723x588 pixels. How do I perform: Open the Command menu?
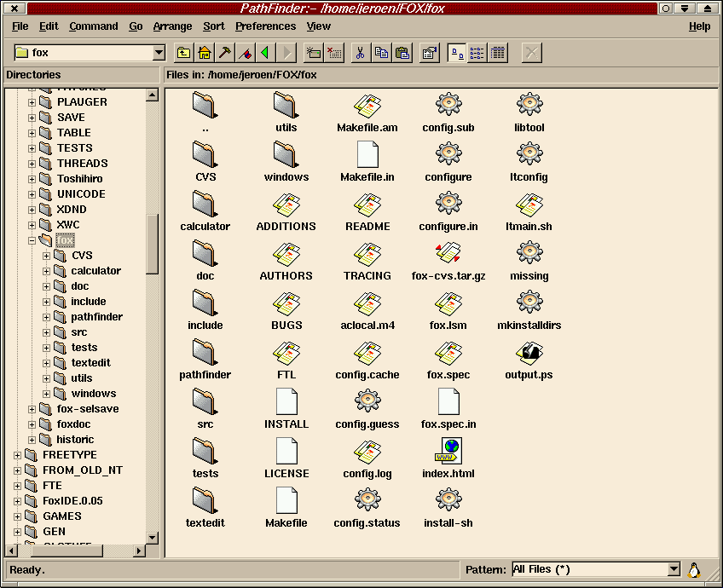click(94, 26)
